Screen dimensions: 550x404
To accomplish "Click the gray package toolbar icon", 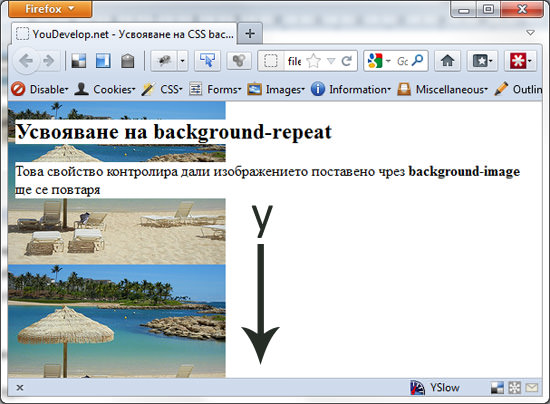I will pyautogui.click(x=128, y=61).
